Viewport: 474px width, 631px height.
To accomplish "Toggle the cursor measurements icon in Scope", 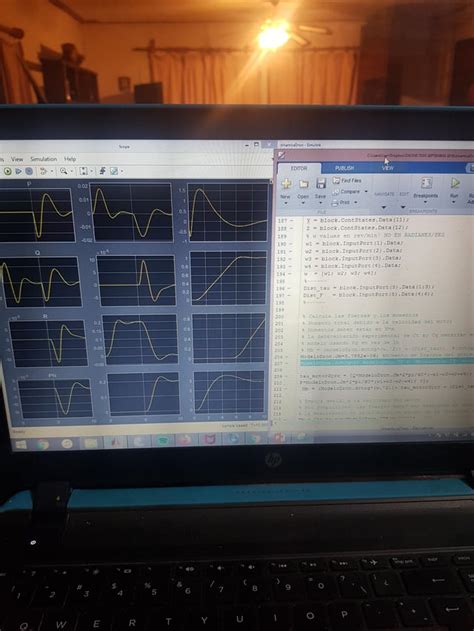I will click(114, 171).
